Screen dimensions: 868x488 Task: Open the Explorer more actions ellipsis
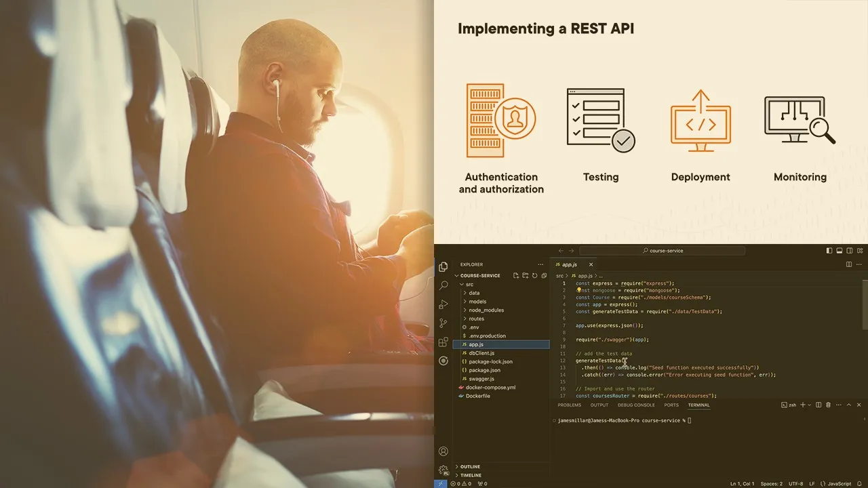[540, 264]
